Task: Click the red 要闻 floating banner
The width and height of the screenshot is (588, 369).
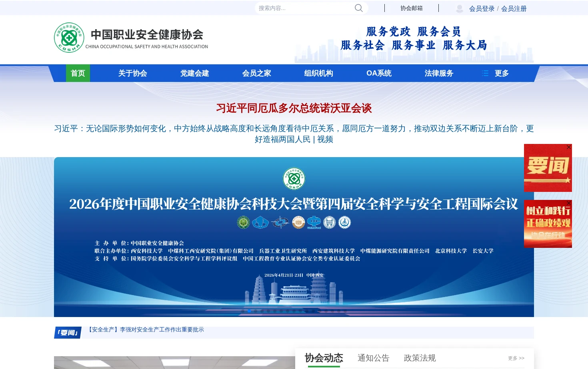Action: coord(548,168)
